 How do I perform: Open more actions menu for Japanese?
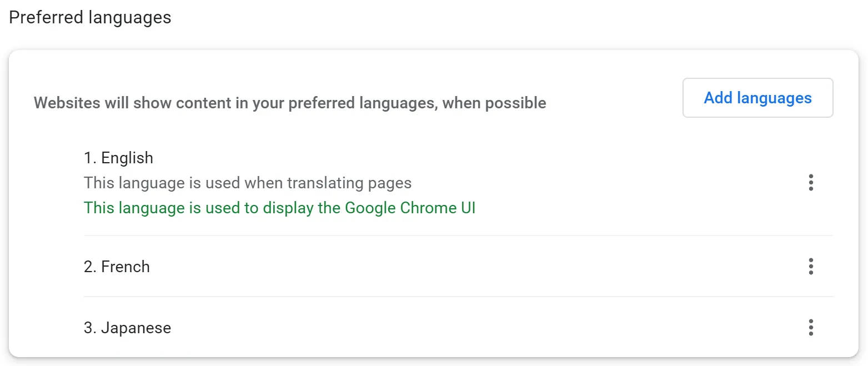(811, 328)
